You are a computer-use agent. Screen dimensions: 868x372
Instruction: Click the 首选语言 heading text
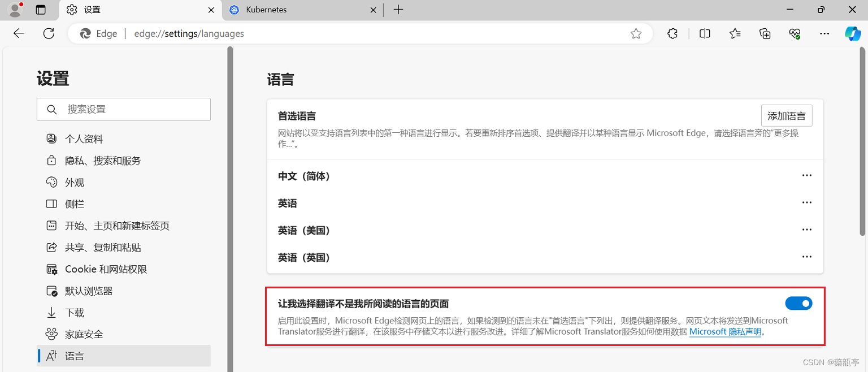coord(297,116)
